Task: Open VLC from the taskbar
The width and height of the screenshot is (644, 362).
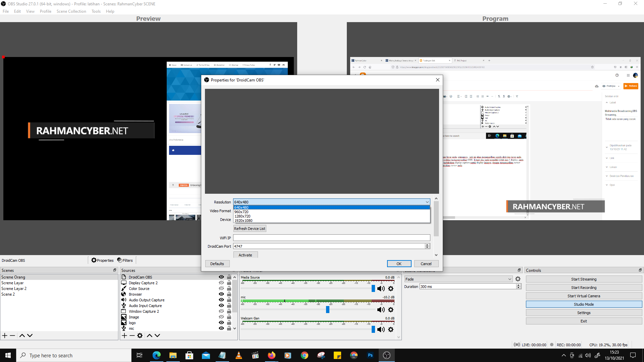Action: [x=239, y=355]
